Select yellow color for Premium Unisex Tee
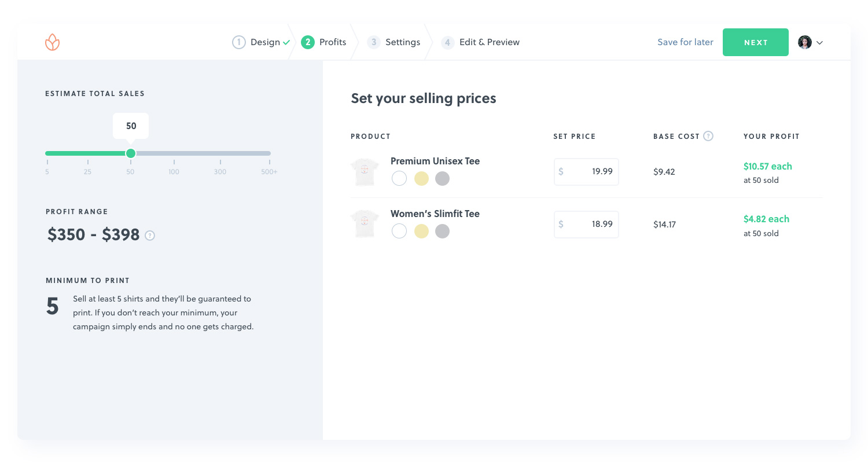The height and width of the screenshot is (463, 868). (421, 178)
